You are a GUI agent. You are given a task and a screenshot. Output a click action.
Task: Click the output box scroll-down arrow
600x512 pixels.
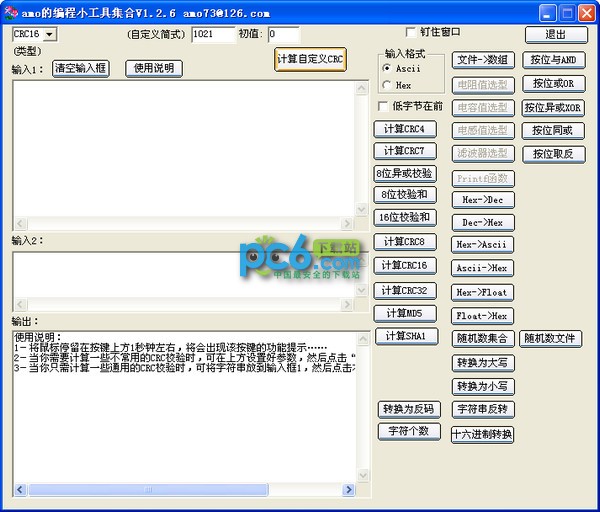[x=363, y=476]
